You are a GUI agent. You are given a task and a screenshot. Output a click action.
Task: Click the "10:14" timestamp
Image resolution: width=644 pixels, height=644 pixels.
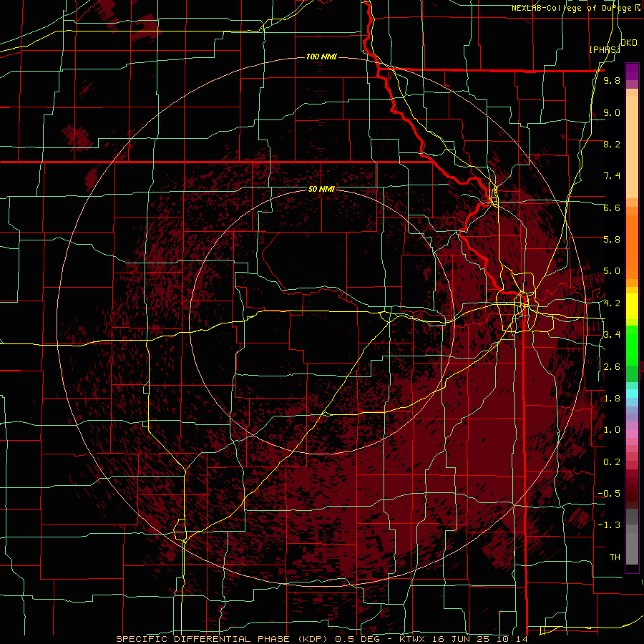(x=513, y=639)
